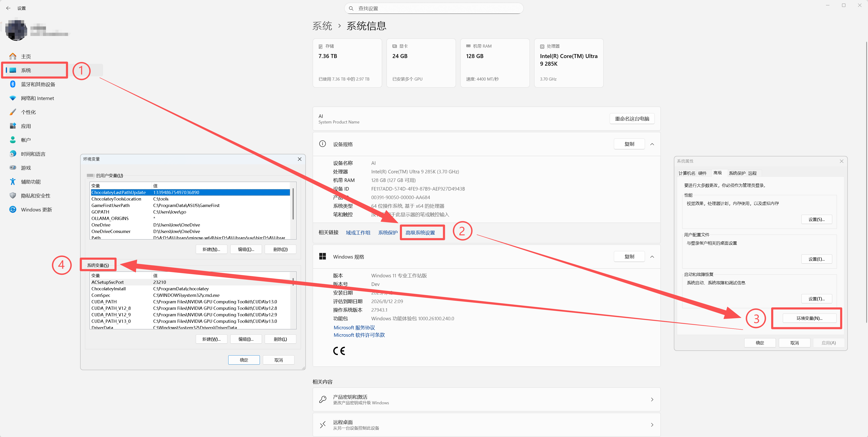Open 帐户 settings
Screen dimensions: 868x437
click(x=26, y=140)
